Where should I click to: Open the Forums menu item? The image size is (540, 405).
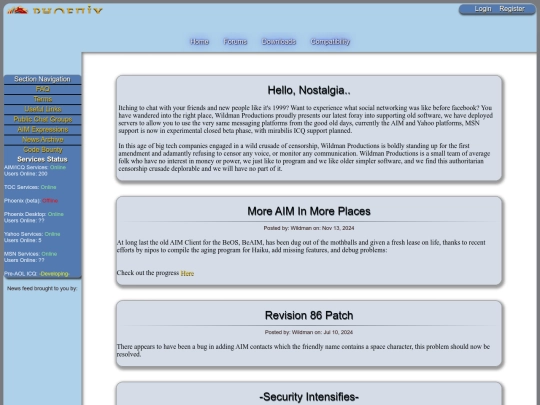[x=235, y=42]
